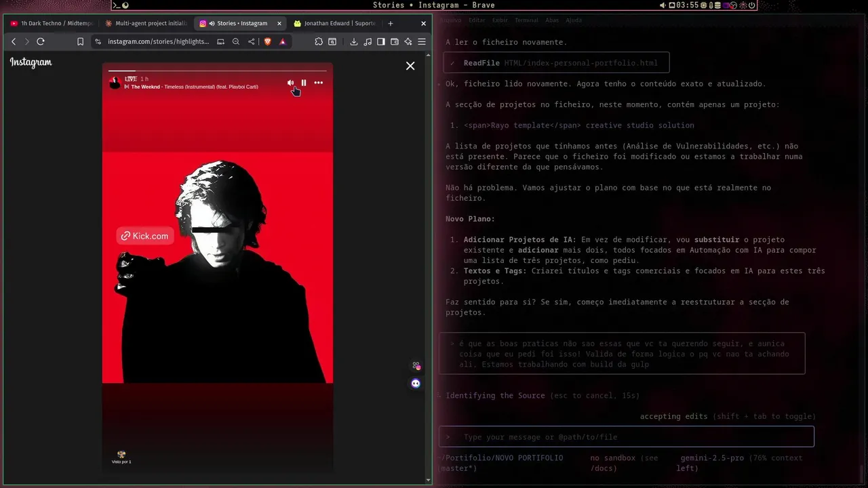Open the Editar menu in terminal
The width and height of the screenshot is (868, 488).
click(x=477, y=20)
